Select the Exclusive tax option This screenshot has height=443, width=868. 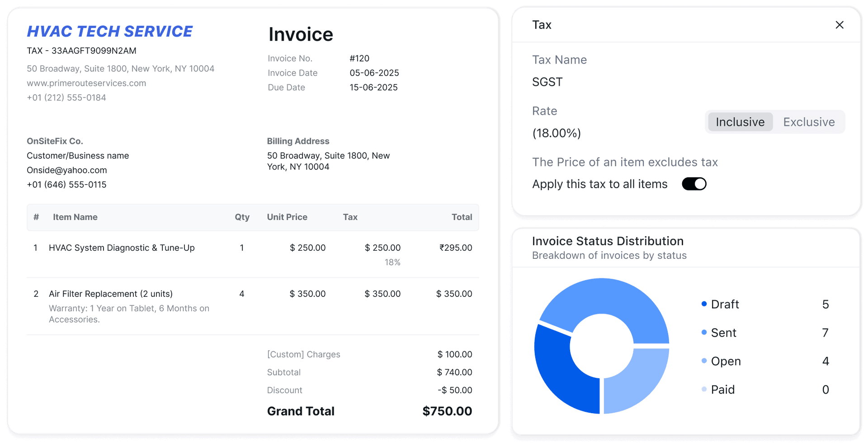[808, 122]
